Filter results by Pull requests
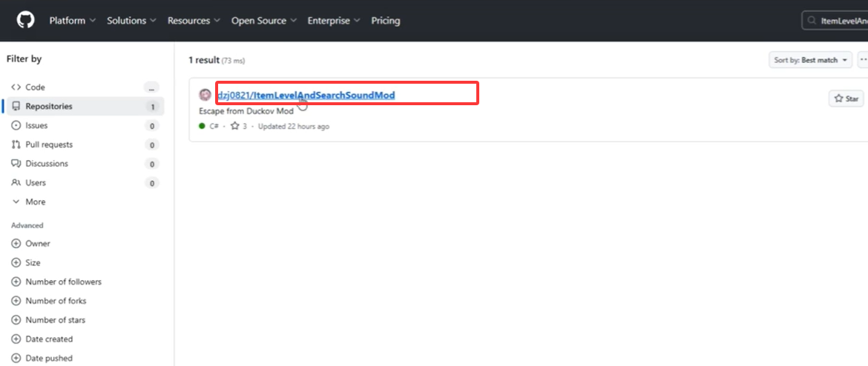 [x=49, y=144]
